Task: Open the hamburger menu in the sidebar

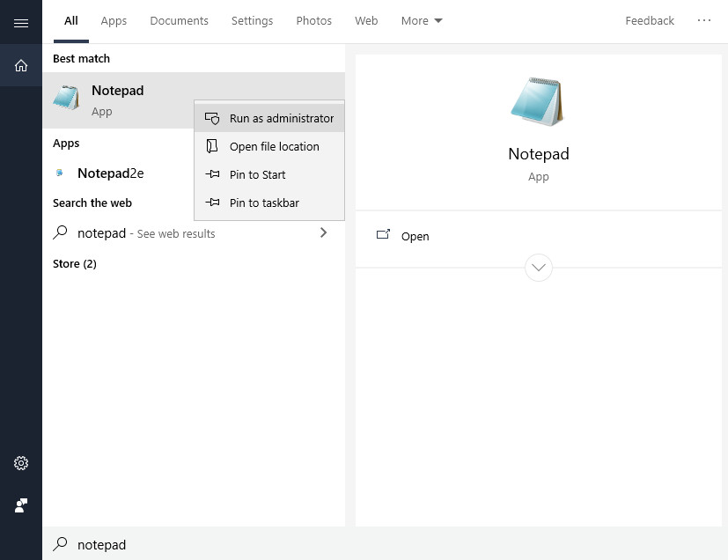Action: click(21, 23)
